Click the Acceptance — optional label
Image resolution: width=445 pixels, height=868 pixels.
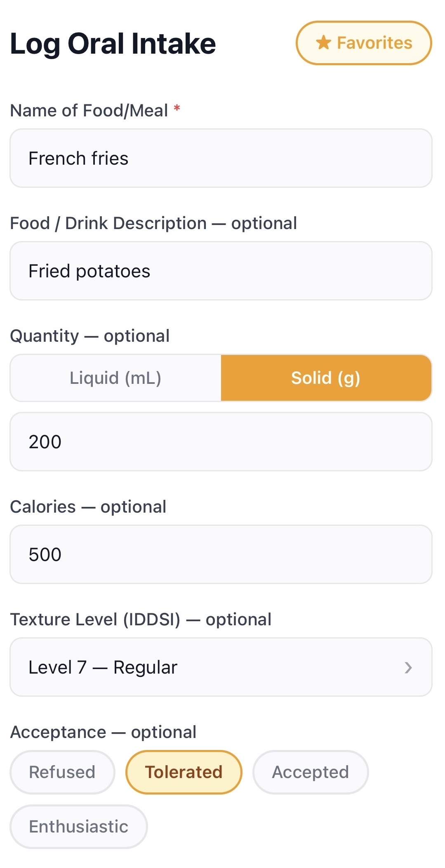pos(103,732)
